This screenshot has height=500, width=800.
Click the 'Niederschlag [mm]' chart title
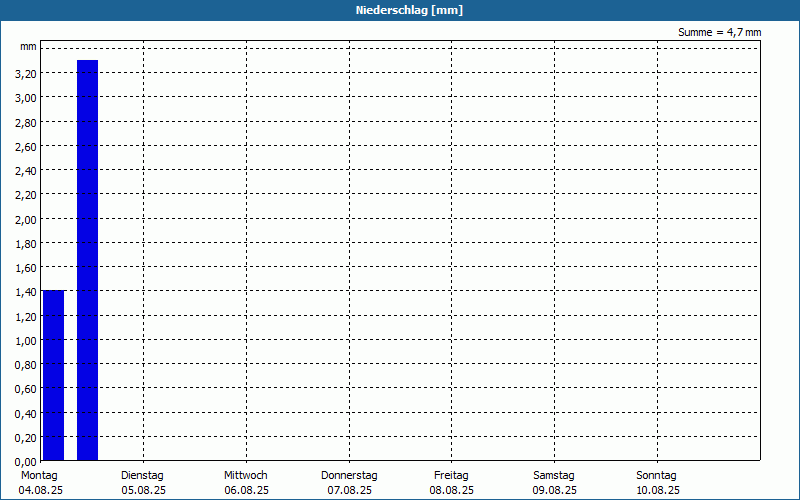(409, 10)
